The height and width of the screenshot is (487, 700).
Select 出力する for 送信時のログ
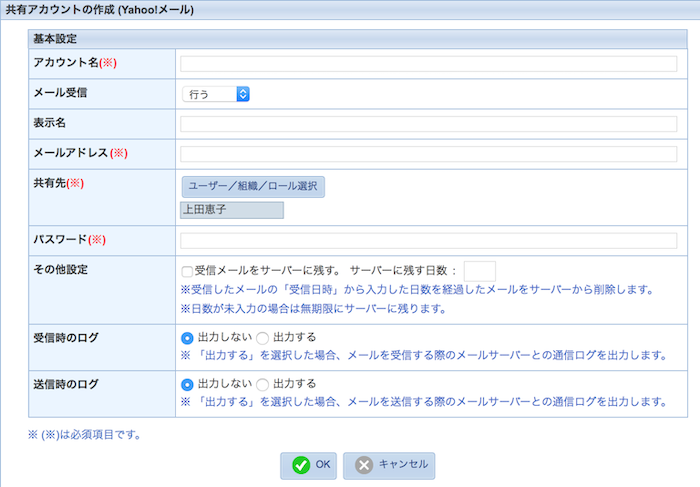263,384
